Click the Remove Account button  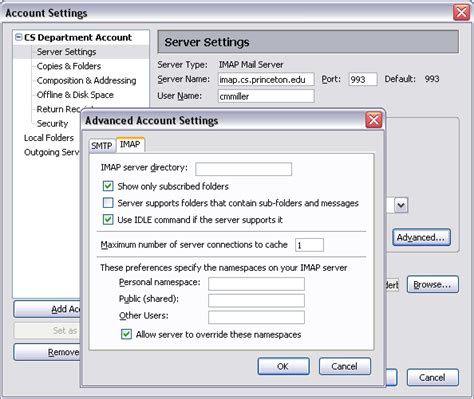[x=47, y=352]
